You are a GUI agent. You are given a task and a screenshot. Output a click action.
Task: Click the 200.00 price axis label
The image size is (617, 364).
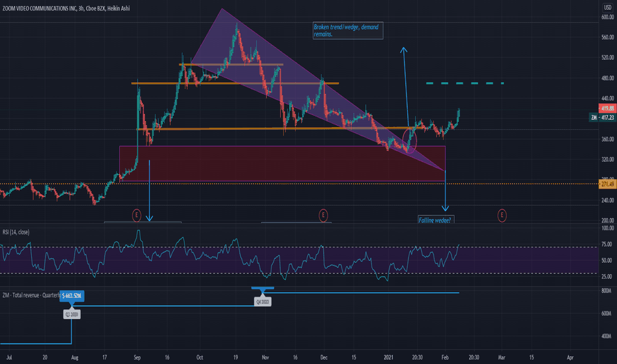(x=607, y=220)
